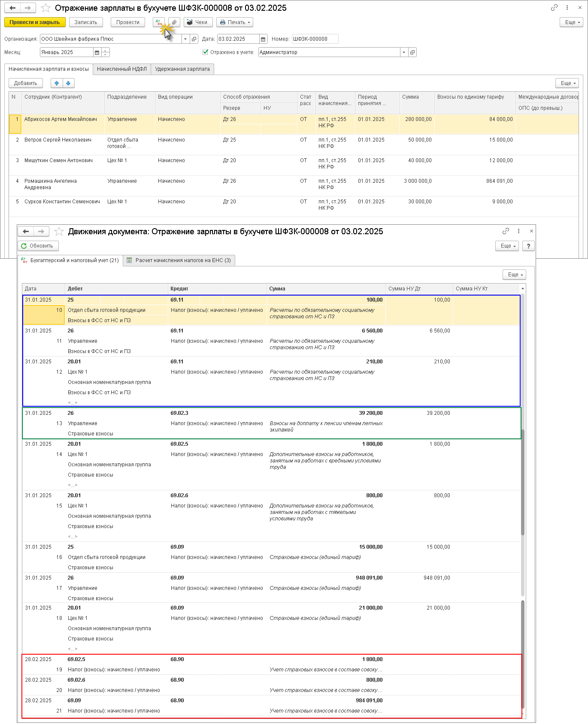588x725 pixels.
Task: Go back in the Движения документа window
Action: [x=26, y=232]
